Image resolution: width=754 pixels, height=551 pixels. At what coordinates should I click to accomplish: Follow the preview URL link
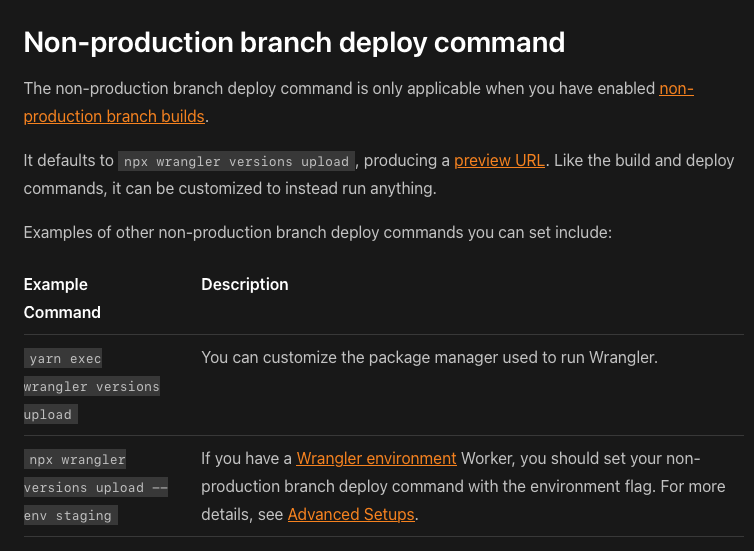pos(499,160)
